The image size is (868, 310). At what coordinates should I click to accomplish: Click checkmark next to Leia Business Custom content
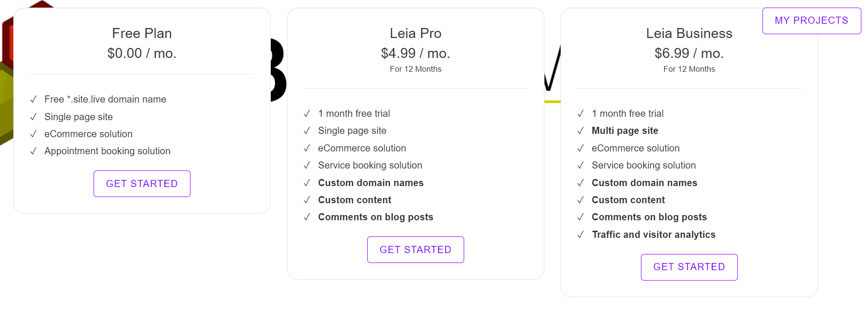[581, 200]
